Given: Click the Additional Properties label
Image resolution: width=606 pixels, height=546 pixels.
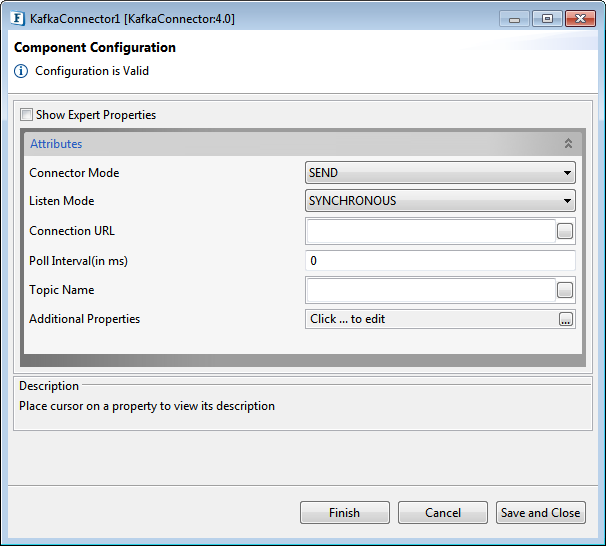Looking at the screenshot, I should point(85,319).
